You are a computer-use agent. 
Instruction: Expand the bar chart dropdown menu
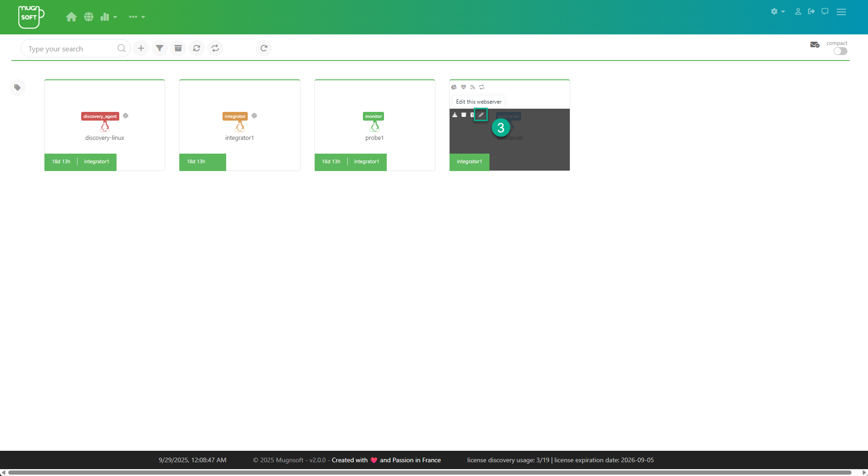(109, 17)
